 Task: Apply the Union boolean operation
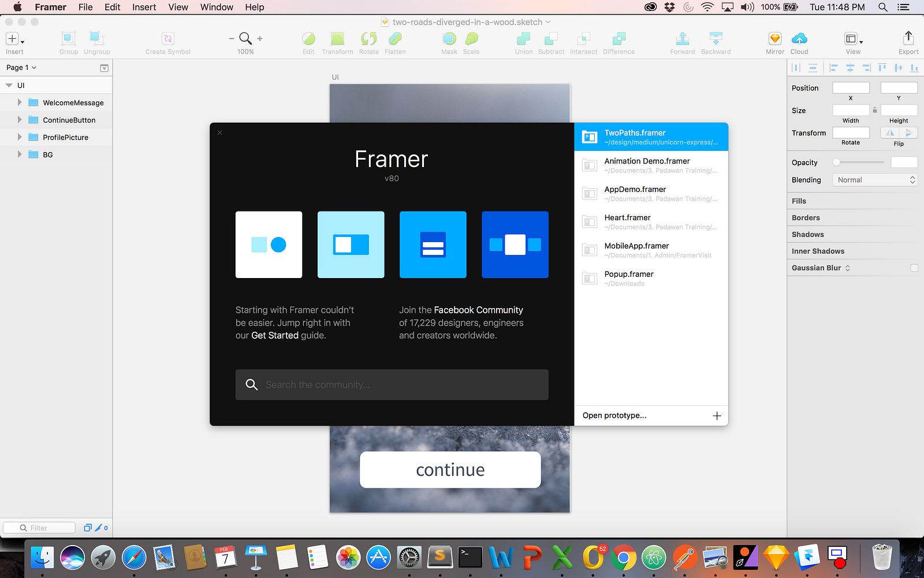click(524, 39)
